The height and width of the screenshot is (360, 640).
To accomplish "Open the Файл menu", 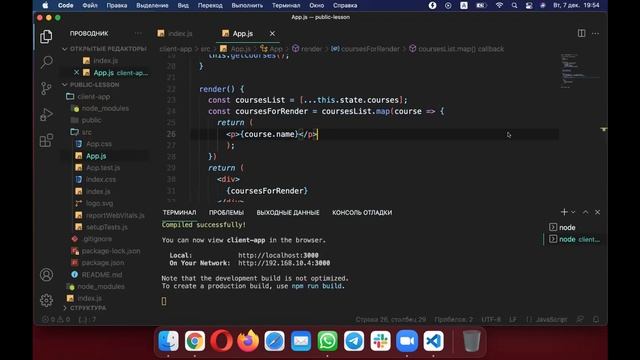I will [x=90, y=5].
